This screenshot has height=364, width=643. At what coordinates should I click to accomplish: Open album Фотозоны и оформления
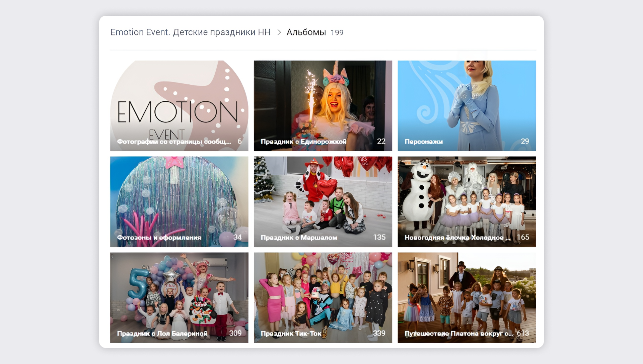[x=179, y=202]
